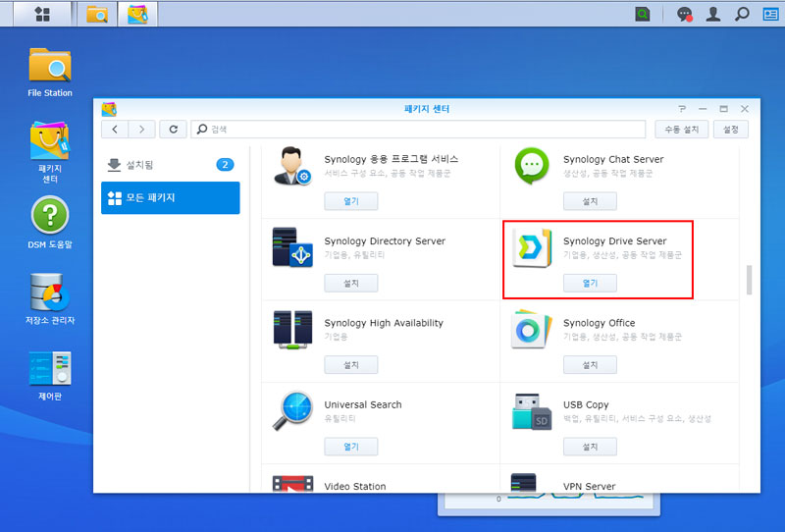Click the Synology Drive Server icon
Screen dimensions: 785x532
[531, 245]
